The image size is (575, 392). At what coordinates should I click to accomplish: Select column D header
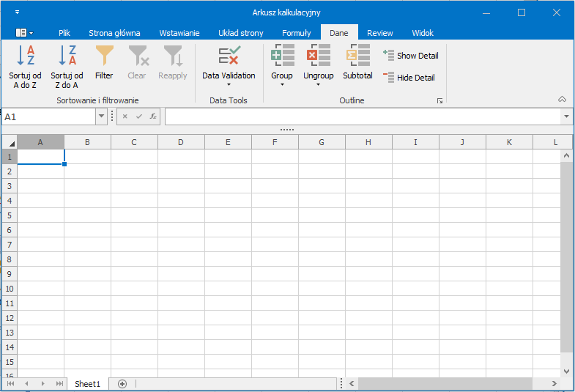181,142
